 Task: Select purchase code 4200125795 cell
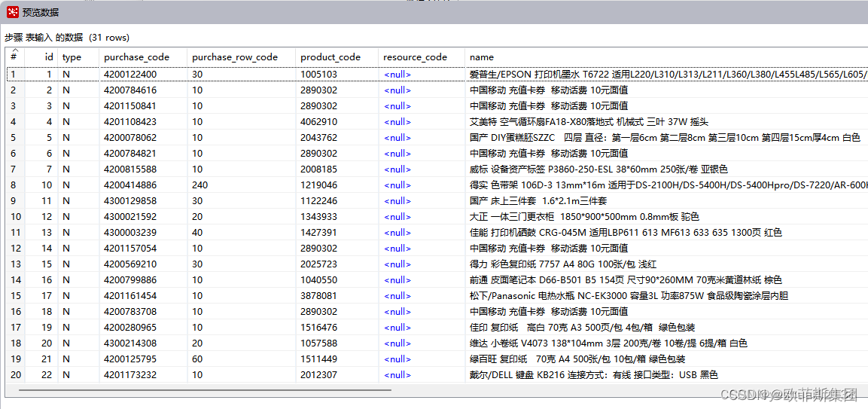[143, 359]
